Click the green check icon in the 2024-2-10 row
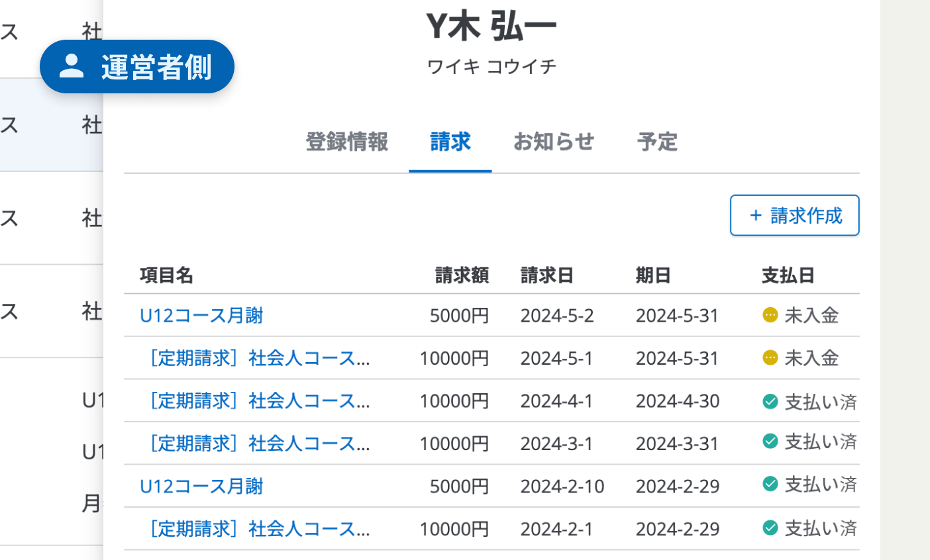Viewport: 930px width, 560px height. 770,485
